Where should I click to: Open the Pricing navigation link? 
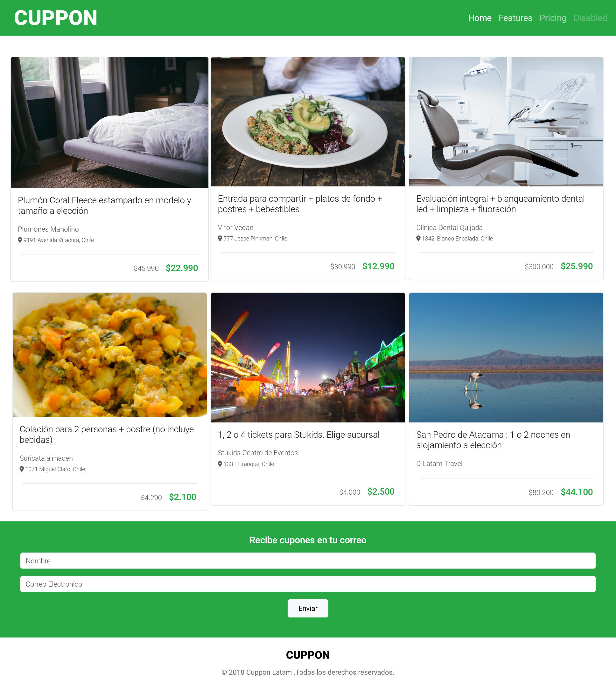tap(553, 18)
